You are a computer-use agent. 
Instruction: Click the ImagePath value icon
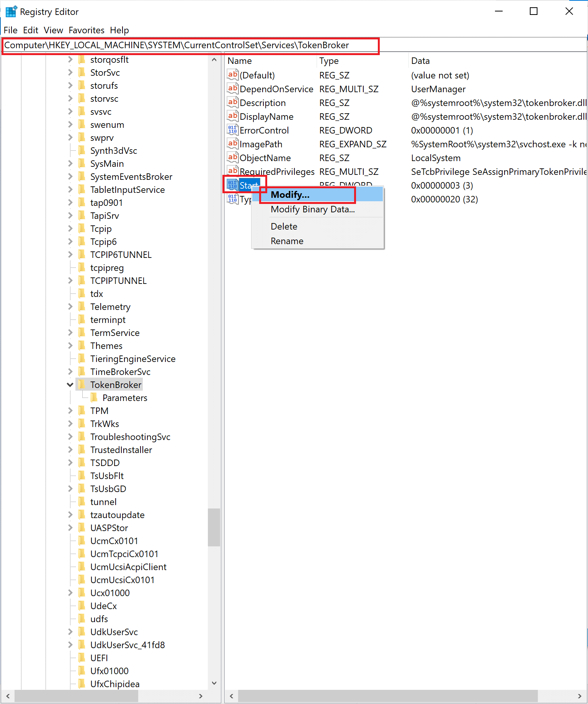coord(232,144)
